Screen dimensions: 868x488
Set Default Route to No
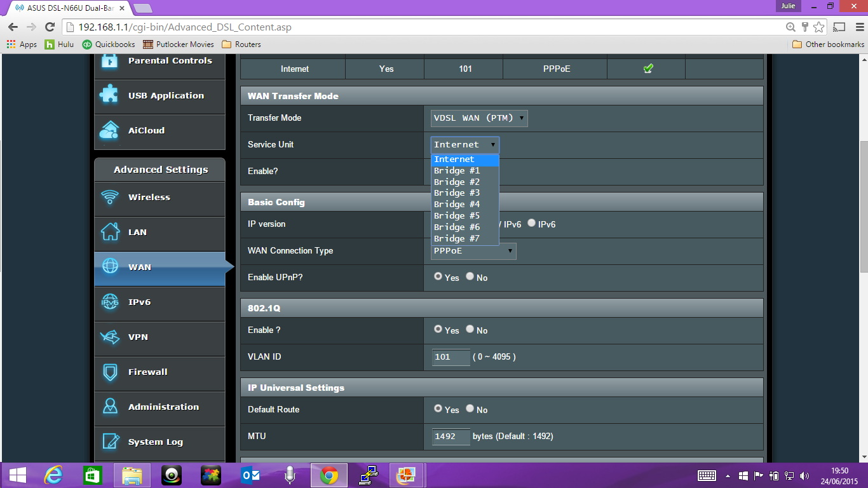coord(468,409)
